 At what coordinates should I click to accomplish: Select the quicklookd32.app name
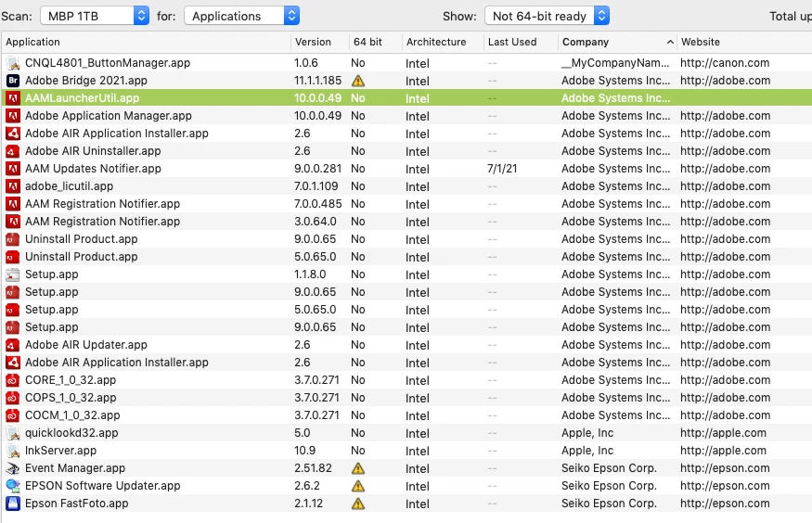pos(71,433)
